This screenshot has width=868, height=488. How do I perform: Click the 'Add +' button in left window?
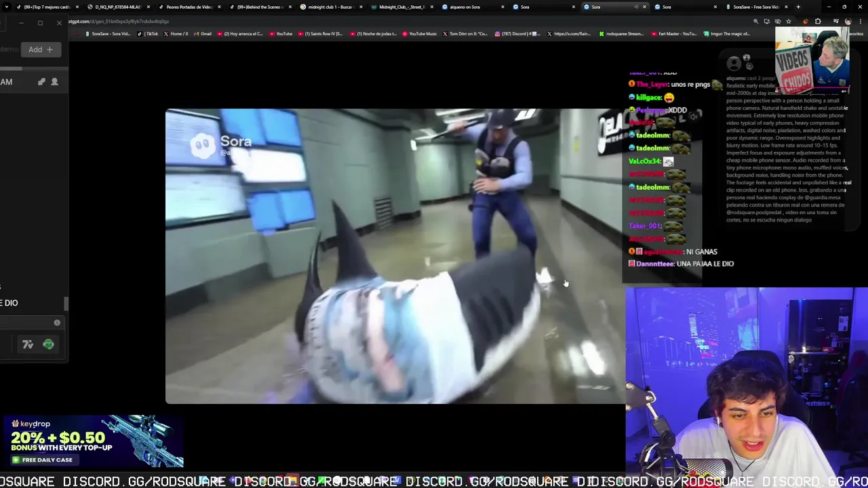pyautogui.click(x=41, y=49)
